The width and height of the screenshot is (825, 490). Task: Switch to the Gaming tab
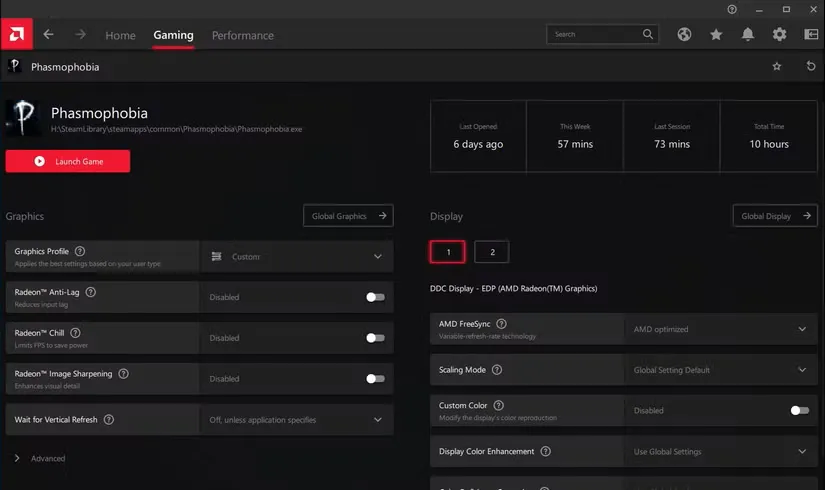173,35
